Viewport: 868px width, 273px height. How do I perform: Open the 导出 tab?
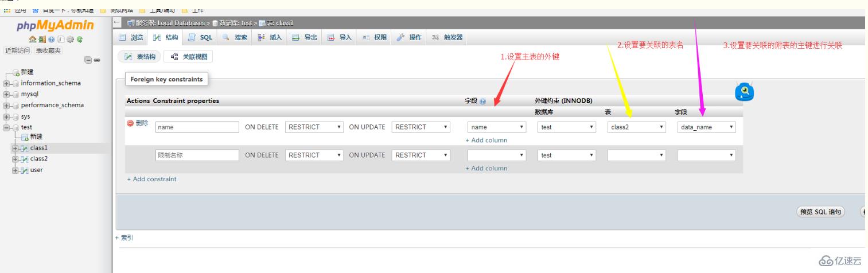point(305,38)
